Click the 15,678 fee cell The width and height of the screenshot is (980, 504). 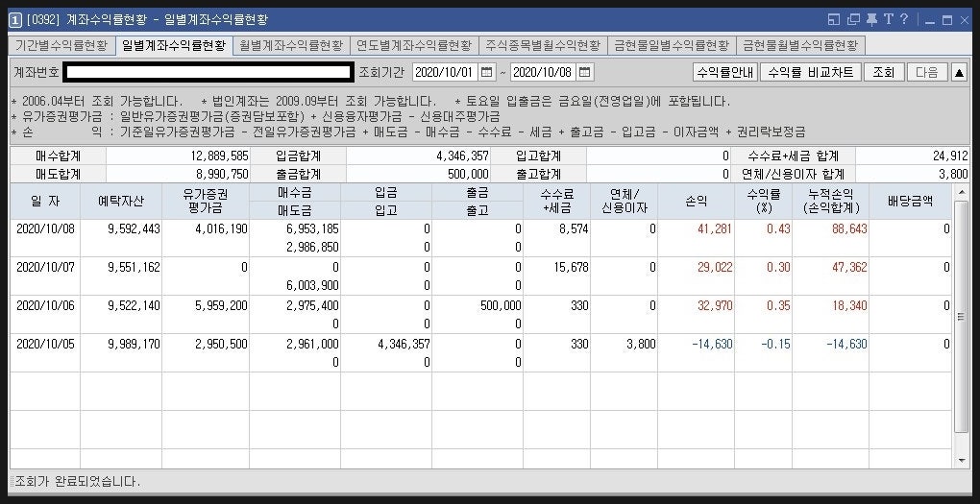point(572,268)
